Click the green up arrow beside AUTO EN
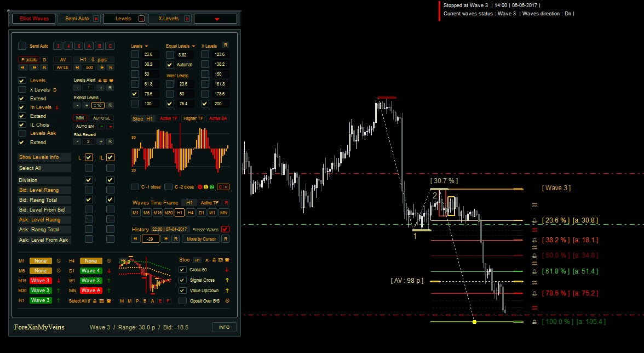Viewport: 644px width, 353px height. [x=101, y=126]
